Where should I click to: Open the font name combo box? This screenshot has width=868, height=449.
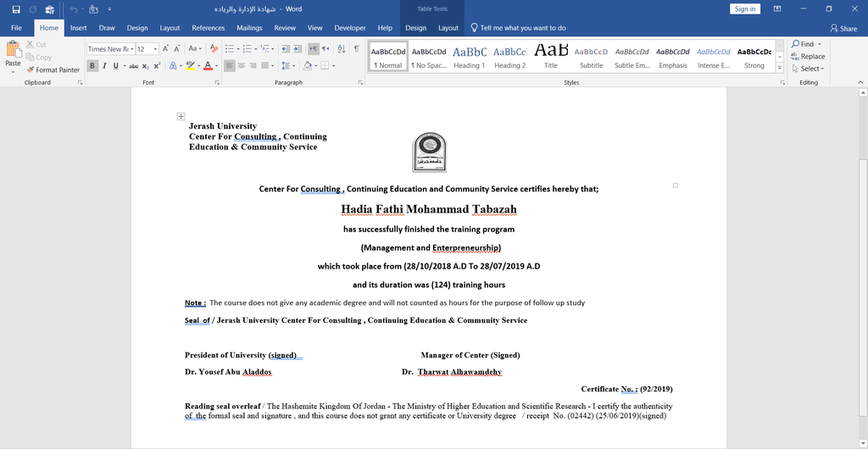click(x=111, y=49)
